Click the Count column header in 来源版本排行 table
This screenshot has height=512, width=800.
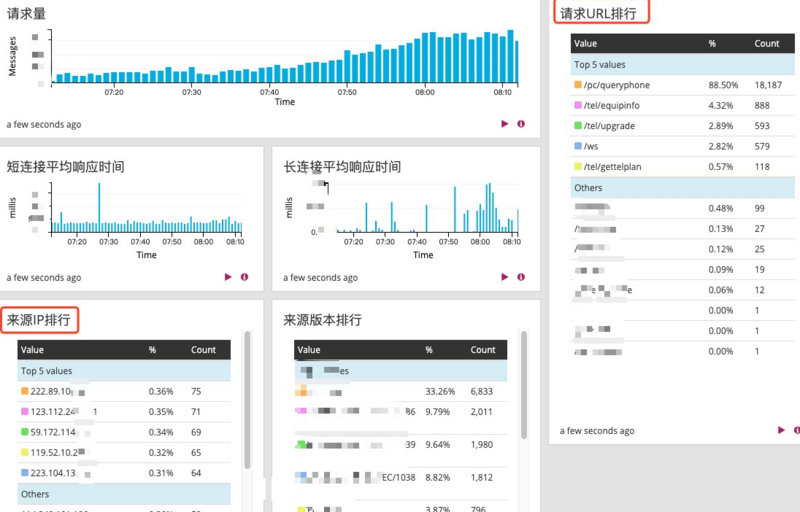click(x=483, y=350)
